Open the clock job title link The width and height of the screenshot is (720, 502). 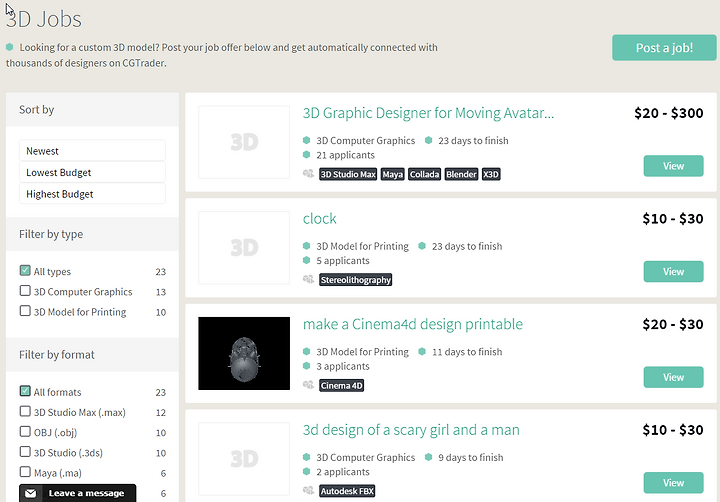[320, 219]
